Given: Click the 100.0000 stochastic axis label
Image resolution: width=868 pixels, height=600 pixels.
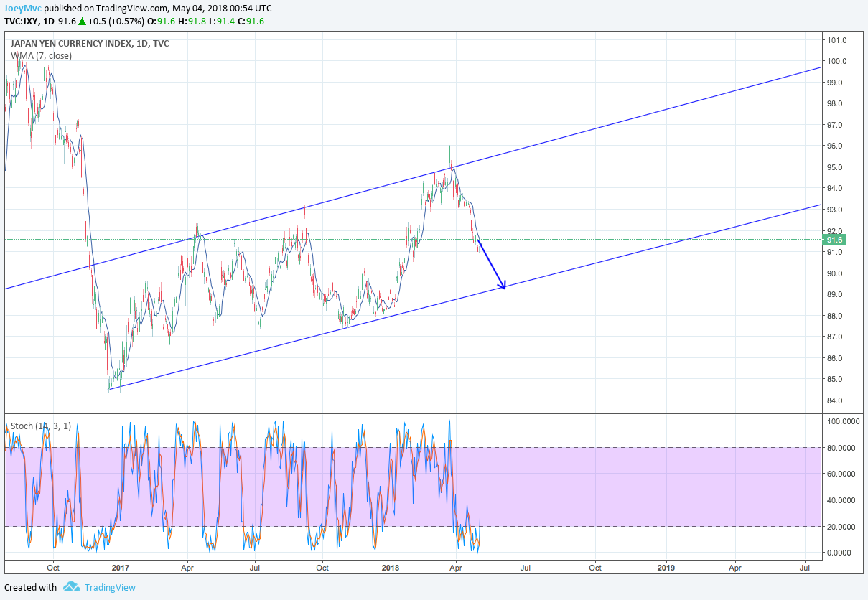Looking at the screenshot, I should pyautogui.click(x=844, y=421).
